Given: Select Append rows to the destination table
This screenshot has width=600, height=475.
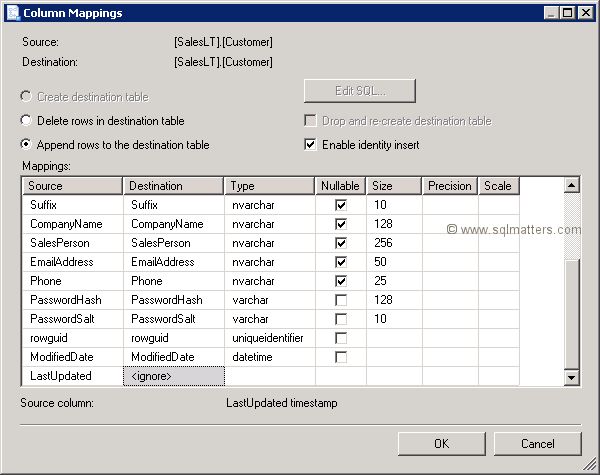Looking at the screenshot, I should coord(26,145).
